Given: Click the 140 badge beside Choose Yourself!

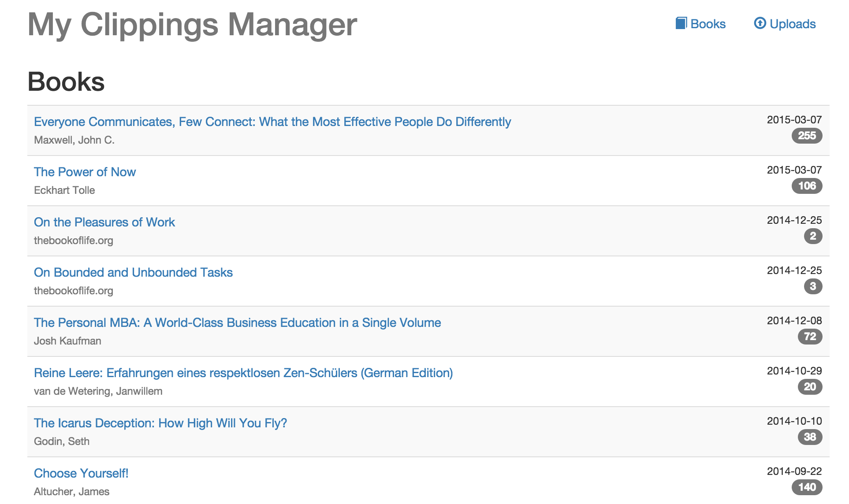Looking at the screenshot, I should [x=807, y=487].
